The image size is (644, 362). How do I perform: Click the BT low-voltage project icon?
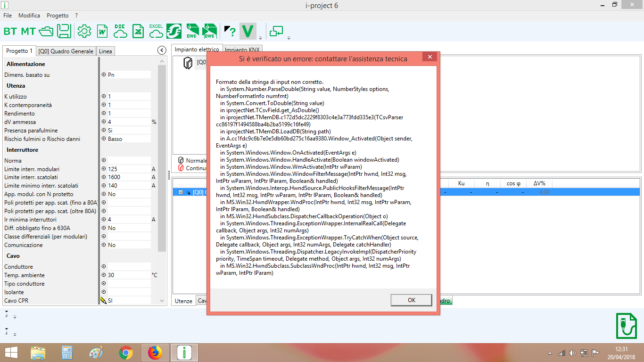click(x=10, y=32)
